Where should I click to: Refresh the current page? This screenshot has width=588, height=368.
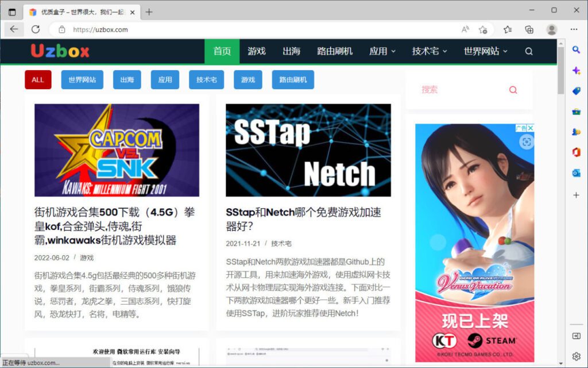[36, 29]
